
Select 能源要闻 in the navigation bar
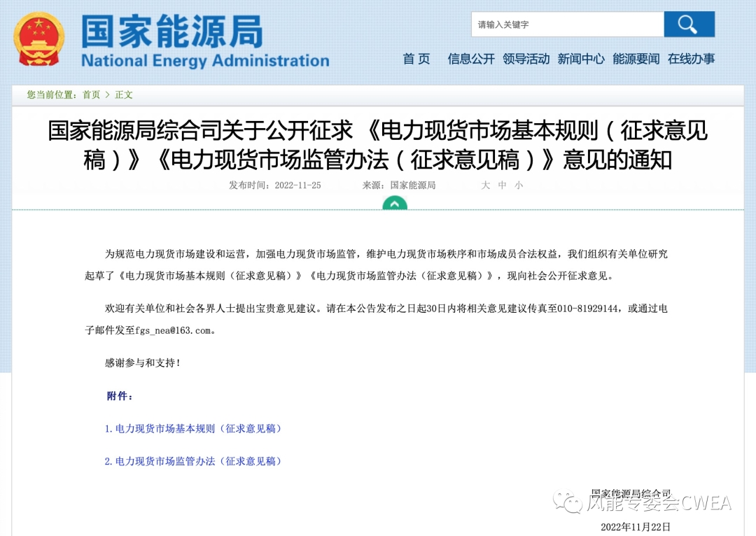click(x=636, y=59)
